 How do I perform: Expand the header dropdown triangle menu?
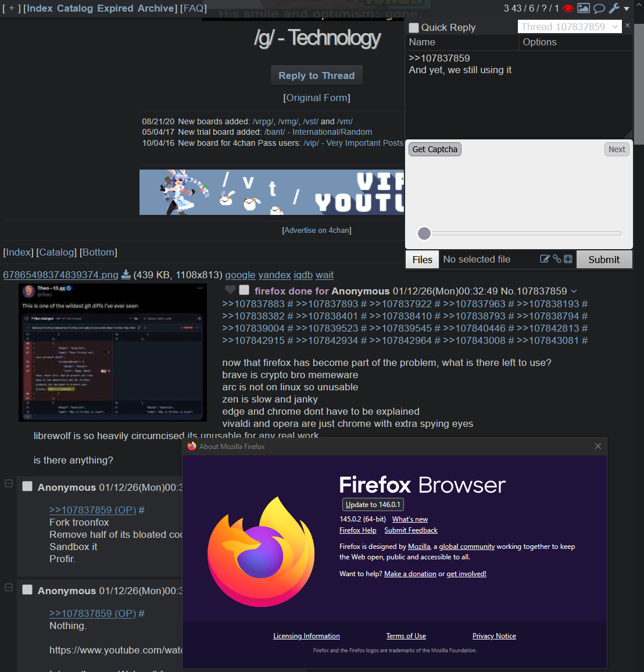(x=627, y=9)
